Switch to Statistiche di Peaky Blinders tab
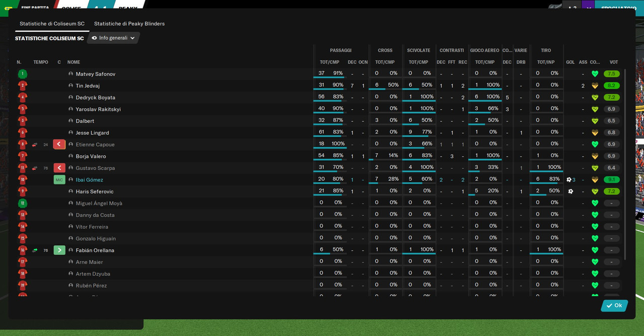Image resolution: width=644 pixels, height=336 pixels. 129,24
